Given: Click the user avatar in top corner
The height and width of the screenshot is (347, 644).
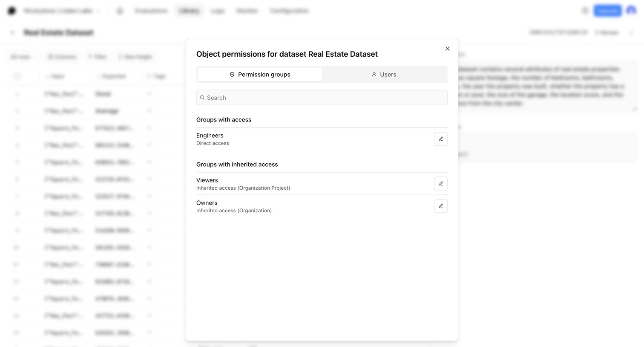Looking at the screenshot, I should [x=631, y=11].
